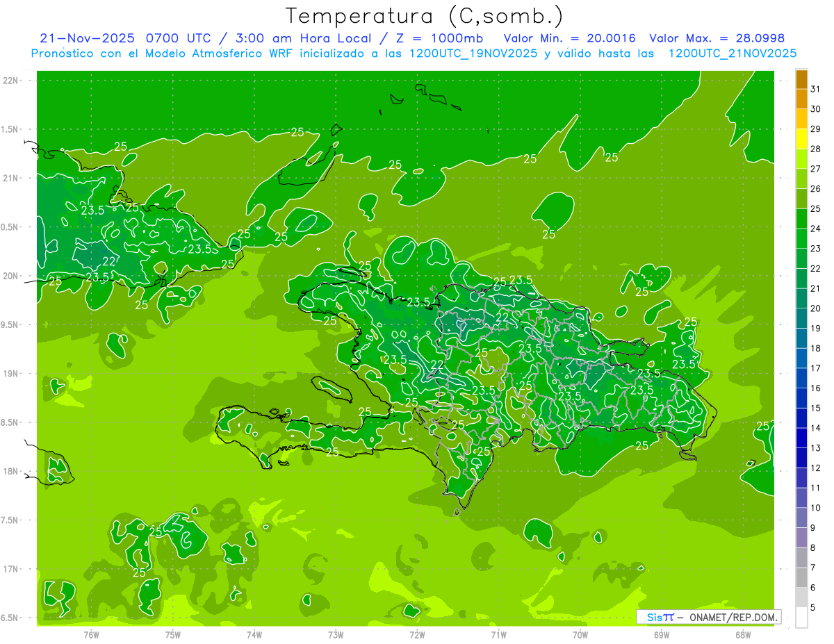Screen dimensions: 834x644
Task: Click the '76W' longitude axis label
Action: [91, 634]
